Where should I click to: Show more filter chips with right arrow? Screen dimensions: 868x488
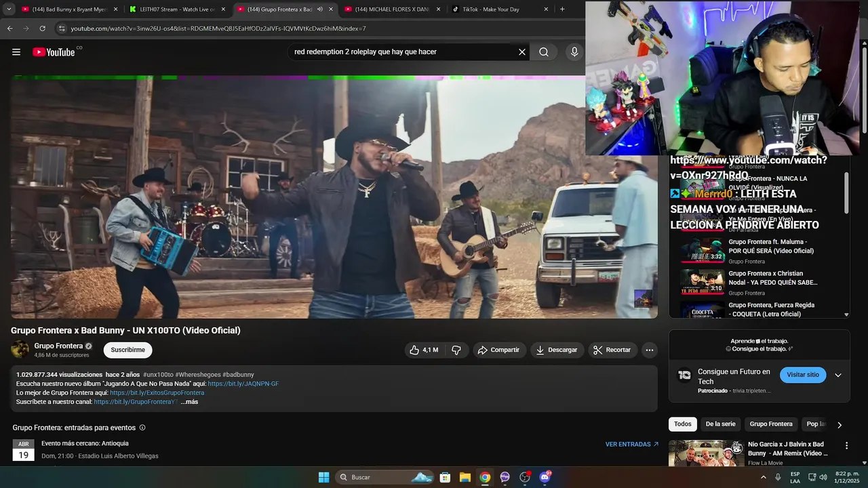tap(840, 425)
